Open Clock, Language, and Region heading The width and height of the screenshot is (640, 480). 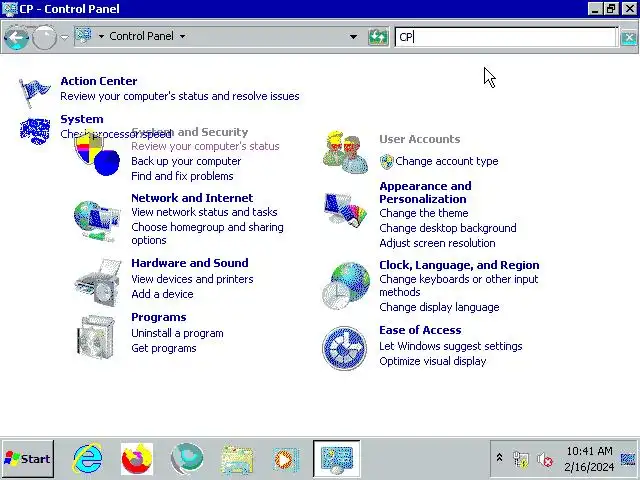coord(459,265)
